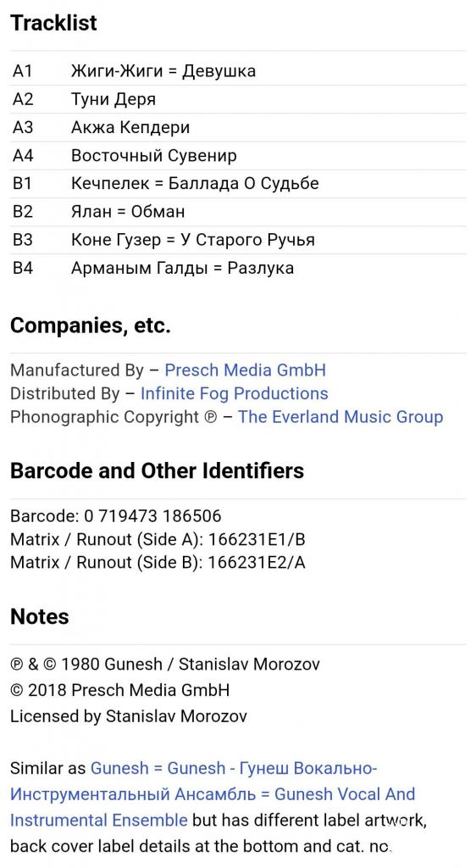Select track B1 Кечпелек = Баллада О Судьбе
Screen dimensions: 476x868
pos(238,184)
